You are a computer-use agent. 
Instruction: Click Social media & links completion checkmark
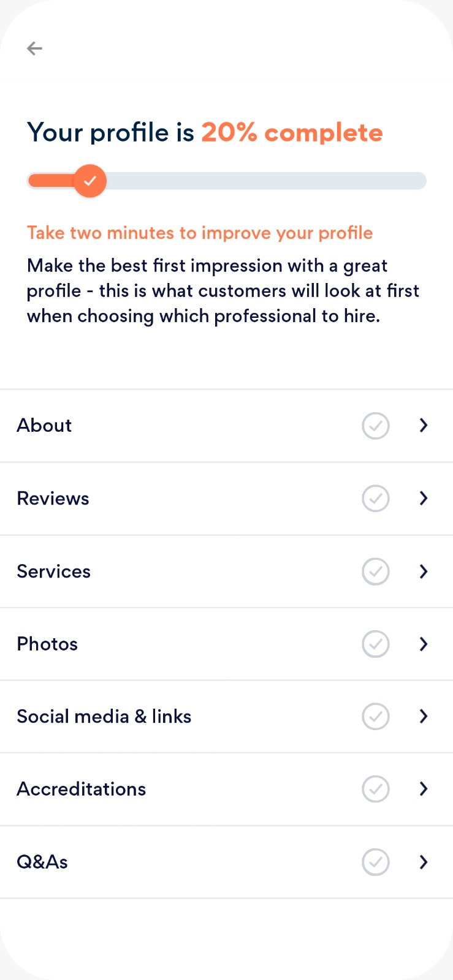[x=376, y=717]
